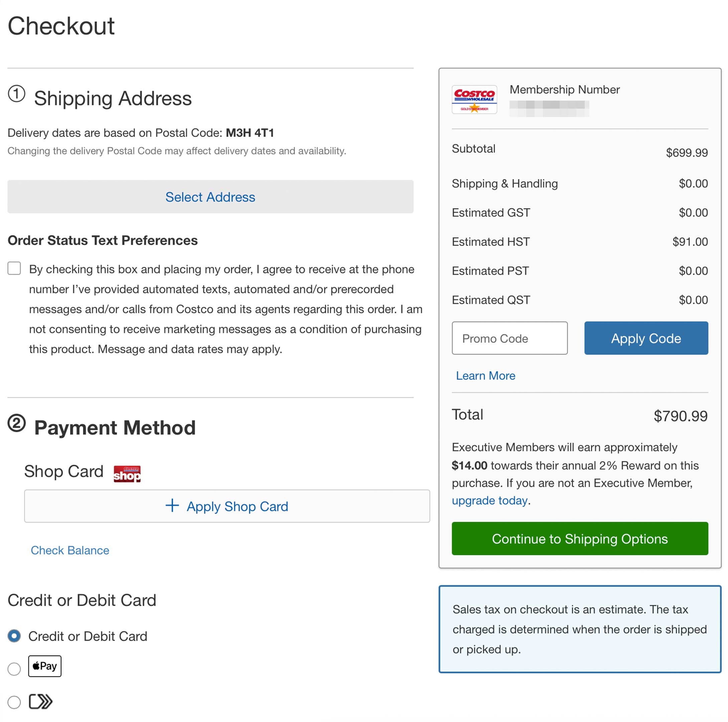Viewport: 728px width, 722px height.
Task: Select the Credit or Debit Card radio
Action: 14,636
